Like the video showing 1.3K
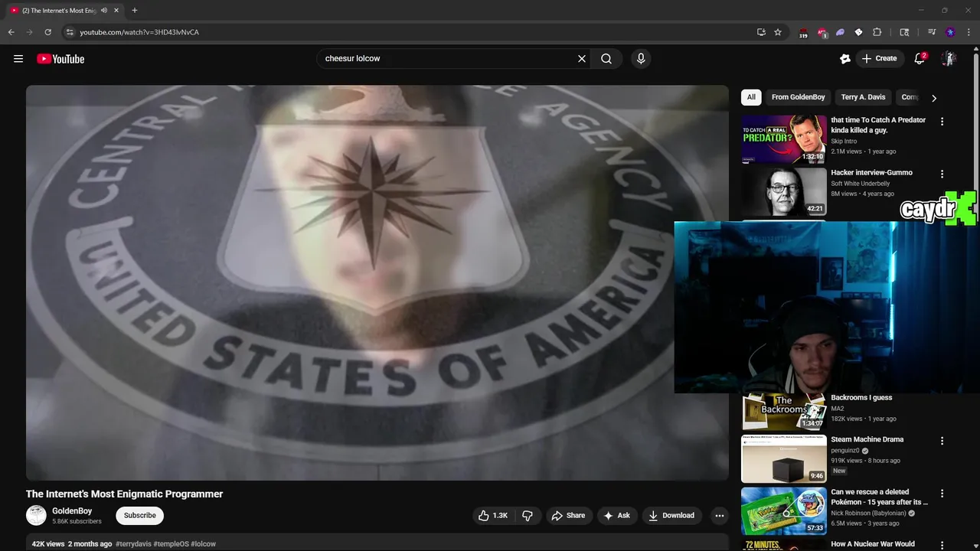Viewport: 980px width, 551px height. point(493,516)
